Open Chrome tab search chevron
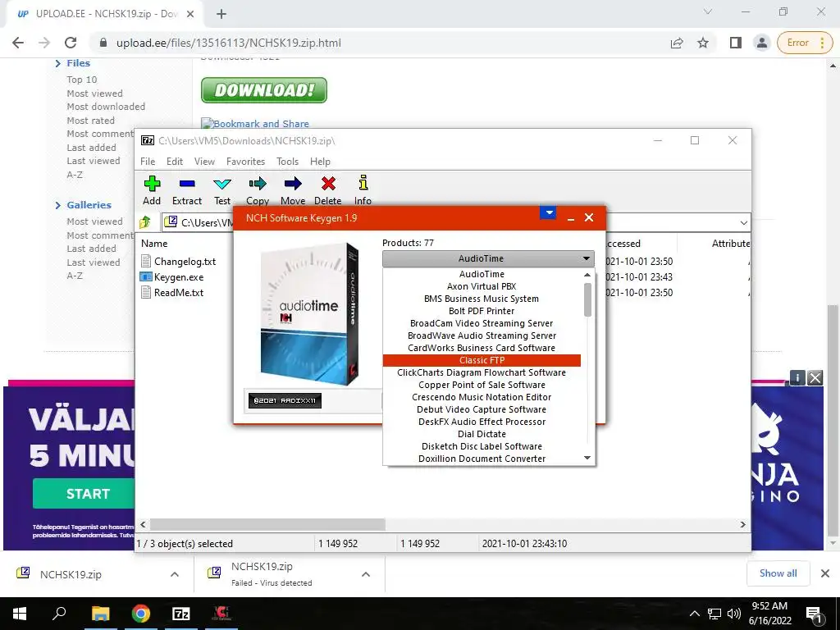 708,11
